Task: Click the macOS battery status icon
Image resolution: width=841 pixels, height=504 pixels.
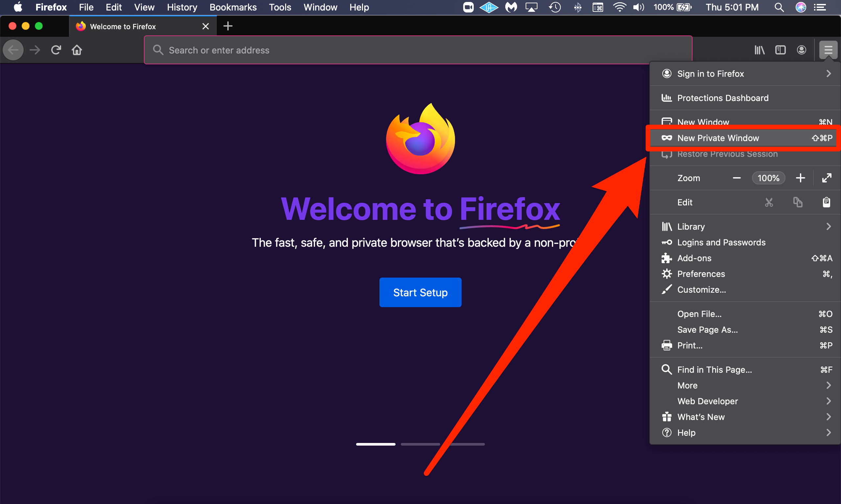Action: tap(685, 7)
